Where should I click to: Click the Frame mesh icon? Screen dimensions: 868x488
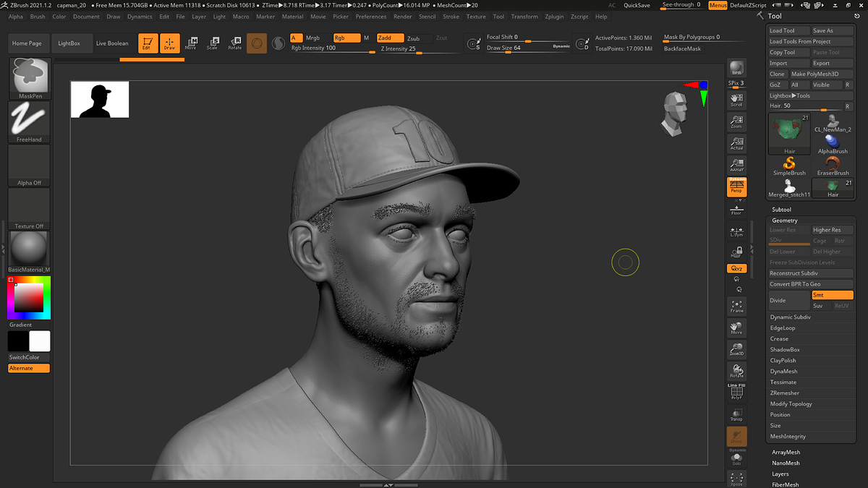point(736,306)
